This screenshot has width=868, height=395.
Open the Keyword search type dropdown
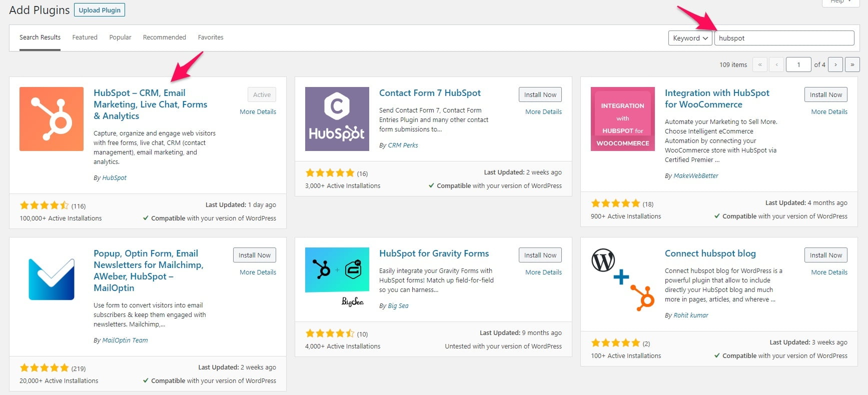690,38
